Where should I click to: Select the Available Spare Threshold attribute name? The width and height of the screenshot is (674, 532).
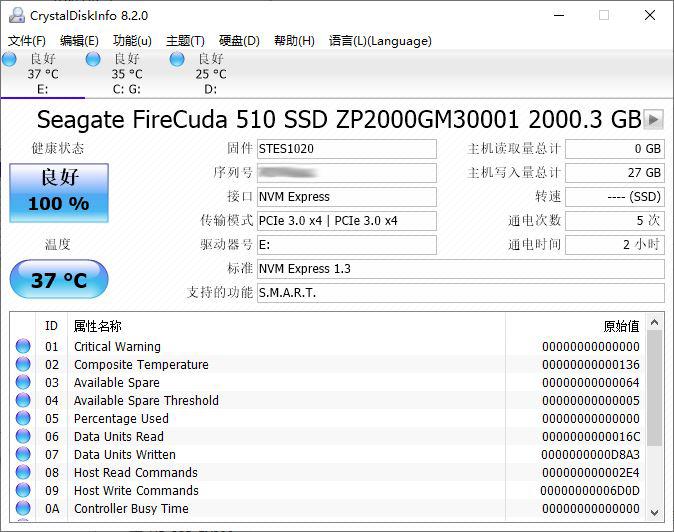coord(146,401)
